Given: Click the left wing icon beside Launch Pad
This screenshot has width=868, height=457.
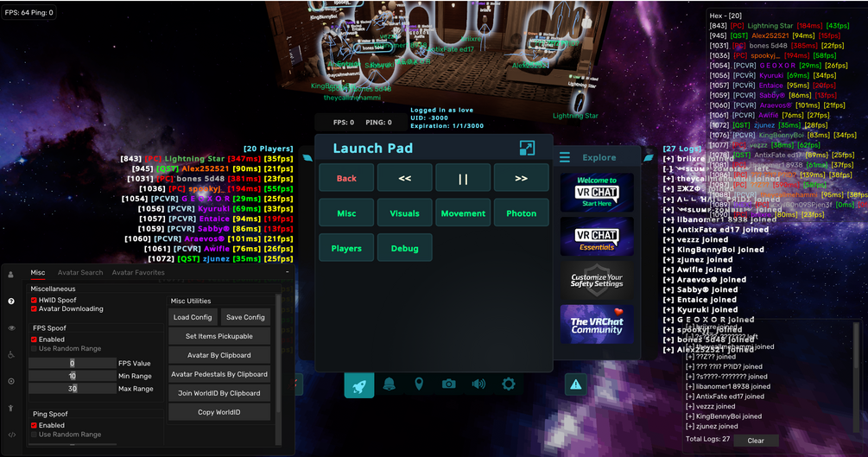Looking at the screenshot, I should [x=307, y=158].
